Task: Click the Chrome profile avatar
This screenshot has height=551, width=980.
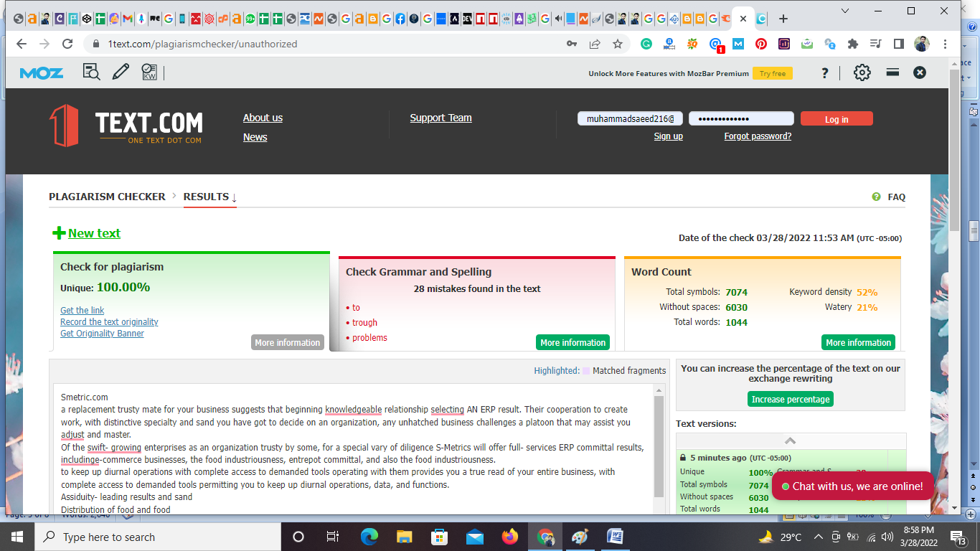Action: (x=922, y=44)
